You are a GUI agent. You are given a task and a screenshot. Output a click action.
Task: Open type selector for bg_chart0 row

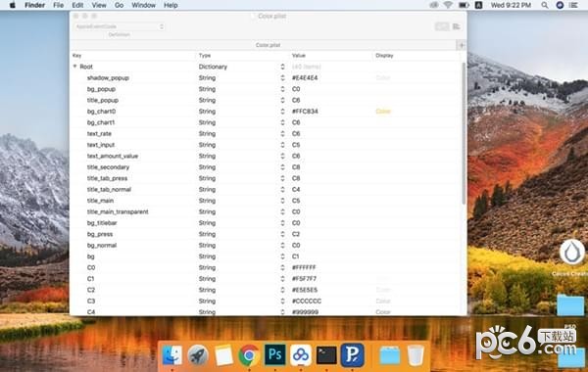tap(282, 112)
